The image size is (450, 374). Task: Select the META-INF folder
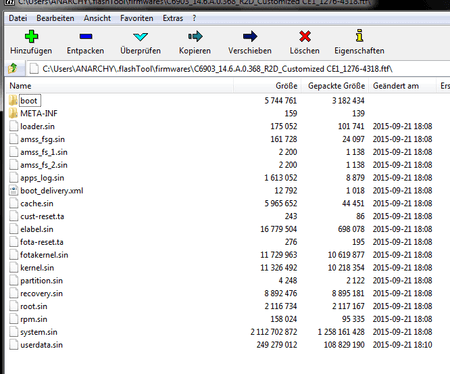(x=39, y=114)
